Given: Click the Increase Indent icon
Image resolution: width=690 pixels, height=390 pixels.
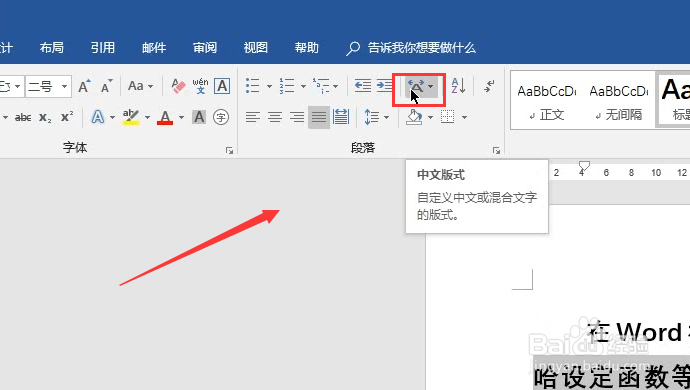Looking at the screenshot, I should [384, 86].
